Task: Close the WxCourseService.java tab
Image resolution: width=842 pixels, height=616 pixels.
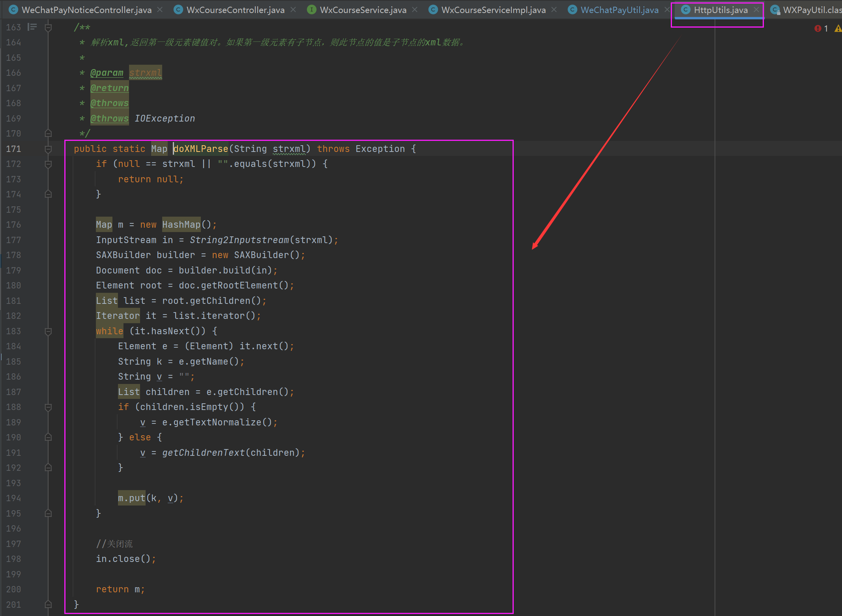Action: (x=415, y=10)
